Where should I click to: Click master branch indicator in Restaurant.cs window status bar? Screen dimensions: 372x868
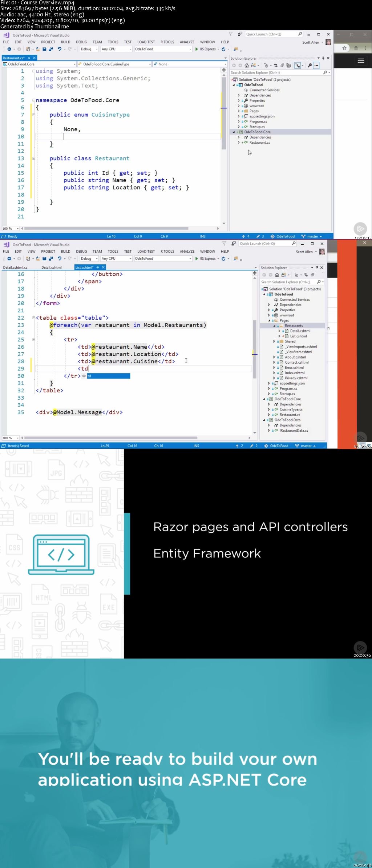[x=311, y=236]
